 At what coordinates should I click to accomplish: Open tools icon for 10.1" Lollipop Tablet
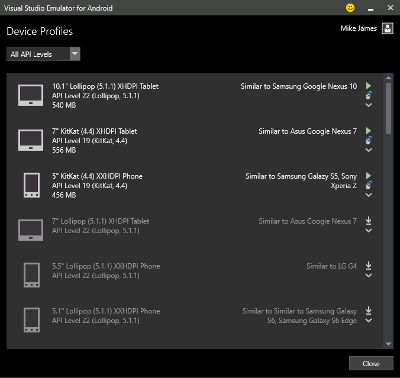tap(368, 96)
